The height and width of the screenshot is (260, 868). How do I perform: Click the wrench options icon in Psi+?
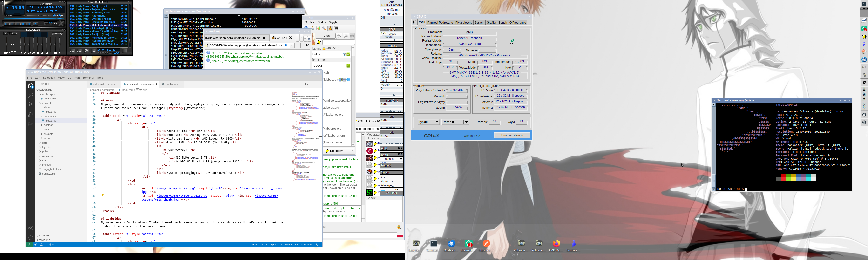pyautogui.click(x=324, y=29)
